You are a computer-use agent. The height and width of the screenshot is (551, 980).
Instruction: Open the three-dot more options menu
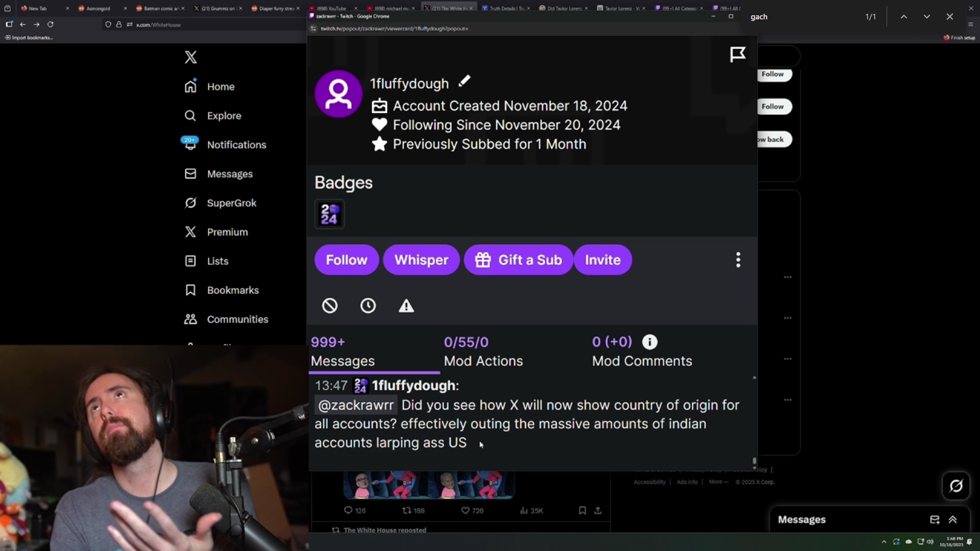point(738,260)
